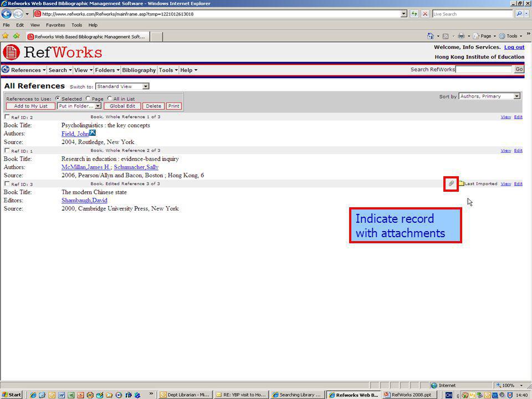Click the Windows Start button
This screenshot has width=532, height=399.
coord(12,395)
